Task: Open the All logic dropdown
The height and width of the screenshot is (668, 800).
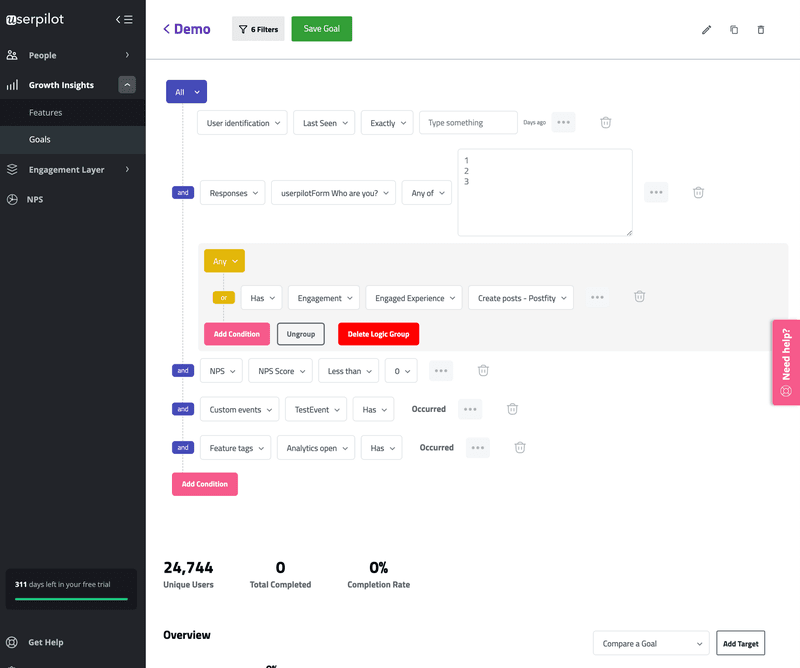Action: (x=186, y=91)
